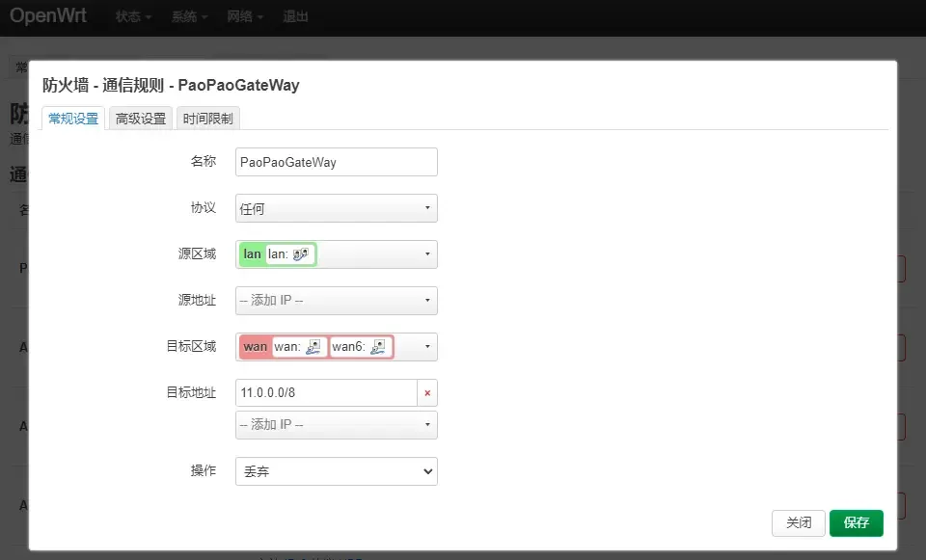Select the green lan zone badge

(x=253, y=254)
